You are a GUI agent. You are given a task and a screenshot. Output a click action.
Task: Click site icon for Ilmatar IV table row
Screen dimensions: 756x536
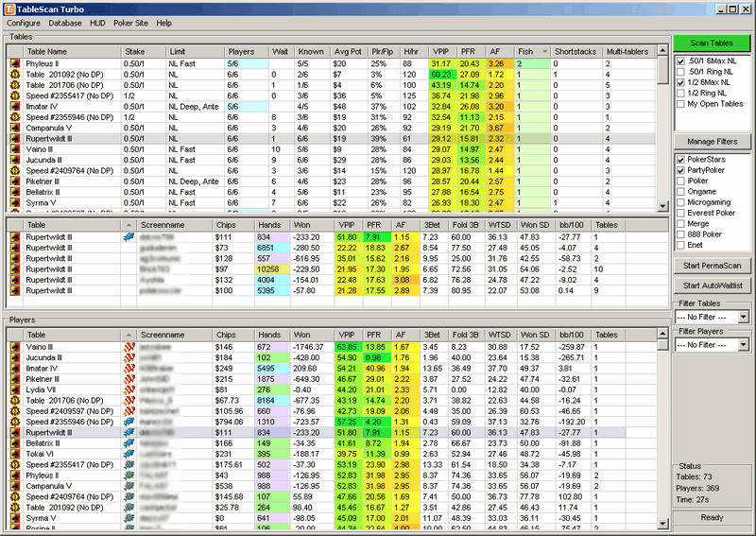tap(15, 106)
